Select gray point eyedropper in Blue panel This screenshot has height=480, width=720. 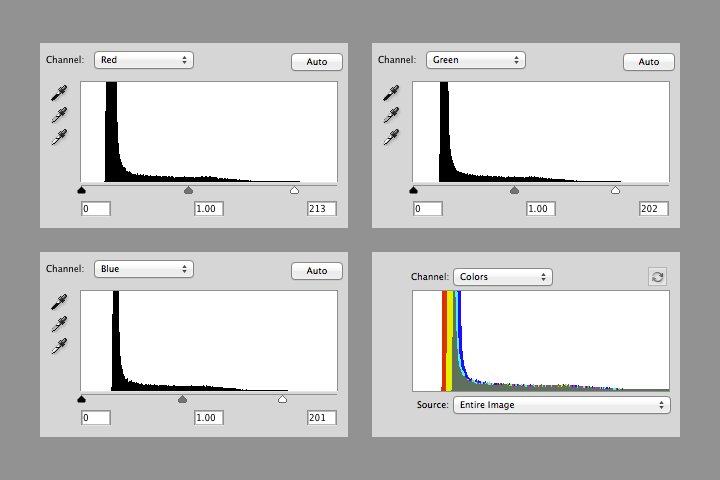coord(59,324)
